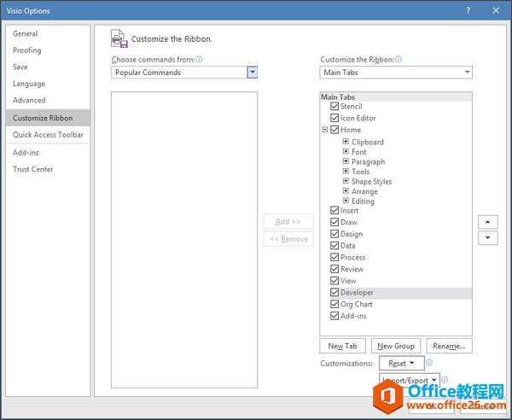Select the Main Tabs header row
The width and height of the screenshot is (512, 420).
(x=396, y=97)
